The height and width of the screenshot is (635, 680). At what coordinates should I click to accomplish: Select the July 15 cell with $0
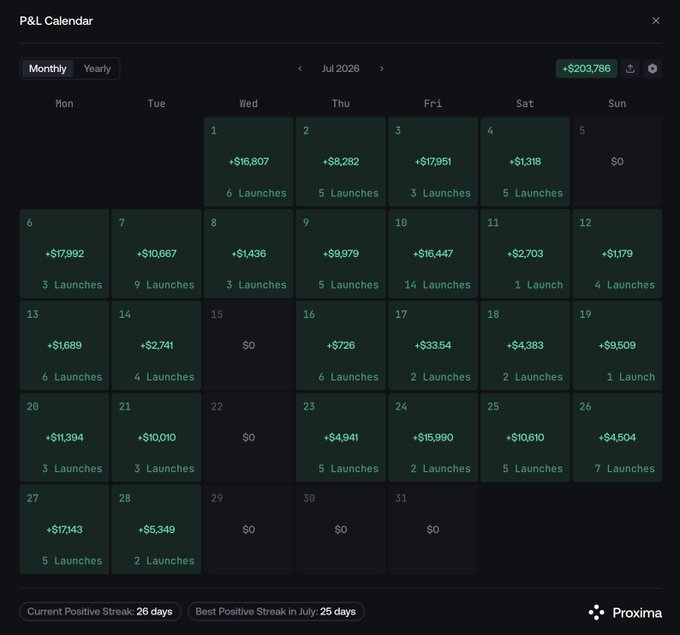248,346
